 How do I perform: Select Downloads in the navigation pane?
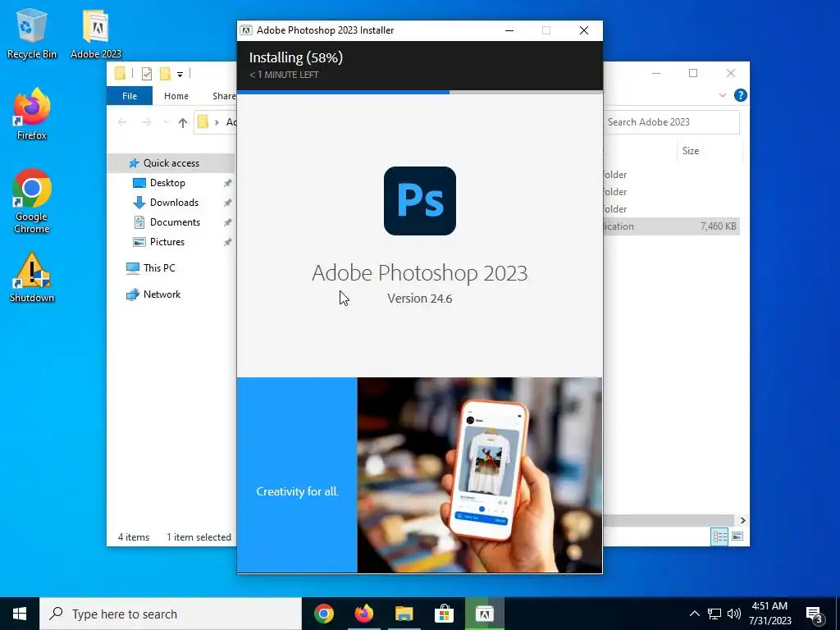[x=174, y=203]
